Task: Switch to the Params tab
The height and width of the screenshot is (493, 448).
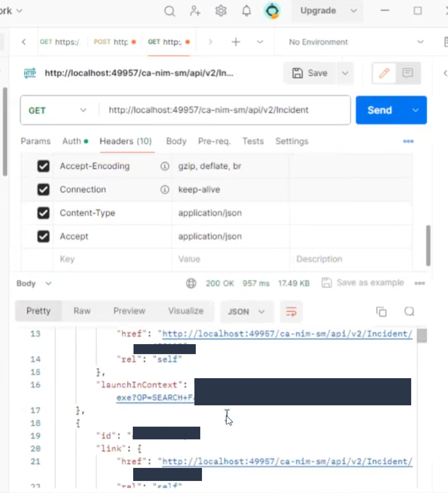Action: click(x=35, y=141)
